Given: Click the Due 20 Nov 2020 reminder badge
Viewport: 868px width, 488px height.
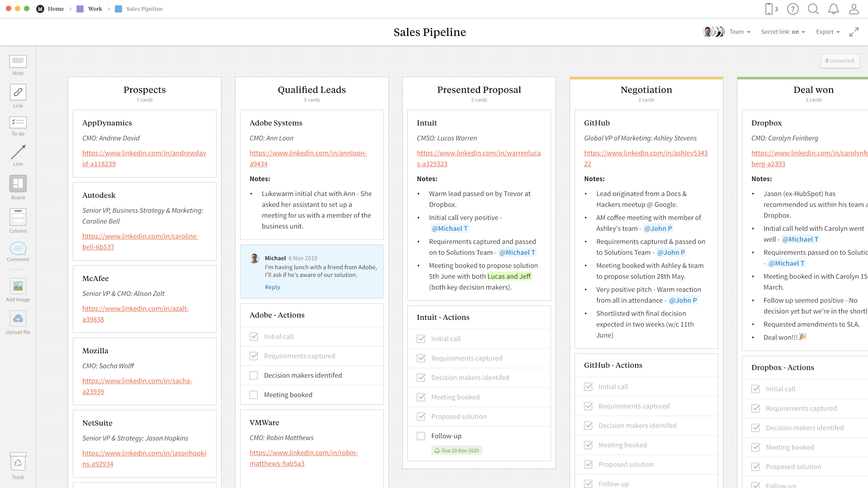Looking at the screenshot, I should click(456, 450).
